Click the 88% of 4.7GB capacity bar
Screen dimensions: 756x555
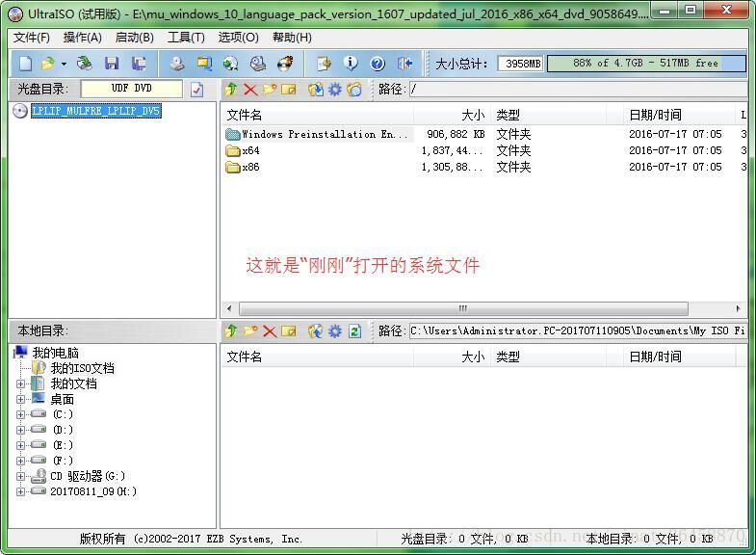pos(646,64)
